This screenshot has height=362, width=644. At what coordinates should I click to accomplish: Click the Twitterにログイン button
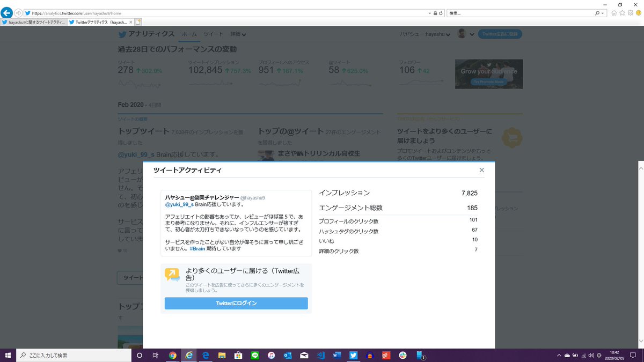point(236,304)
